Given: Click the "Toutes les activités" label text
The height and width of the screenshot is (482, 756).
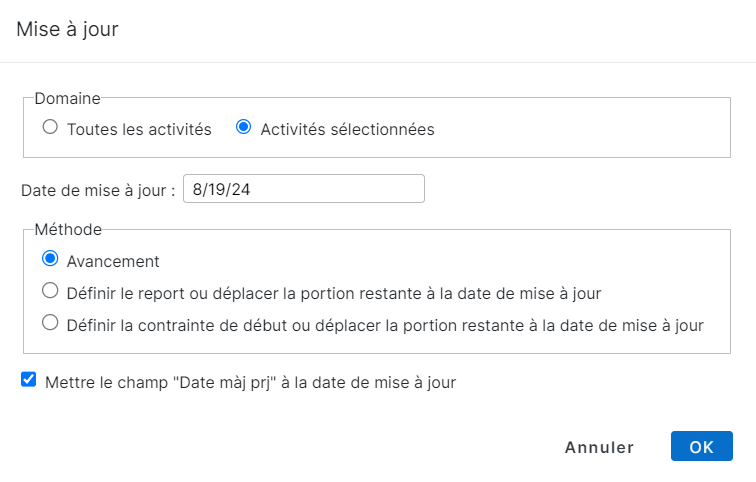Looking at the screenshot, I should 139,129.
